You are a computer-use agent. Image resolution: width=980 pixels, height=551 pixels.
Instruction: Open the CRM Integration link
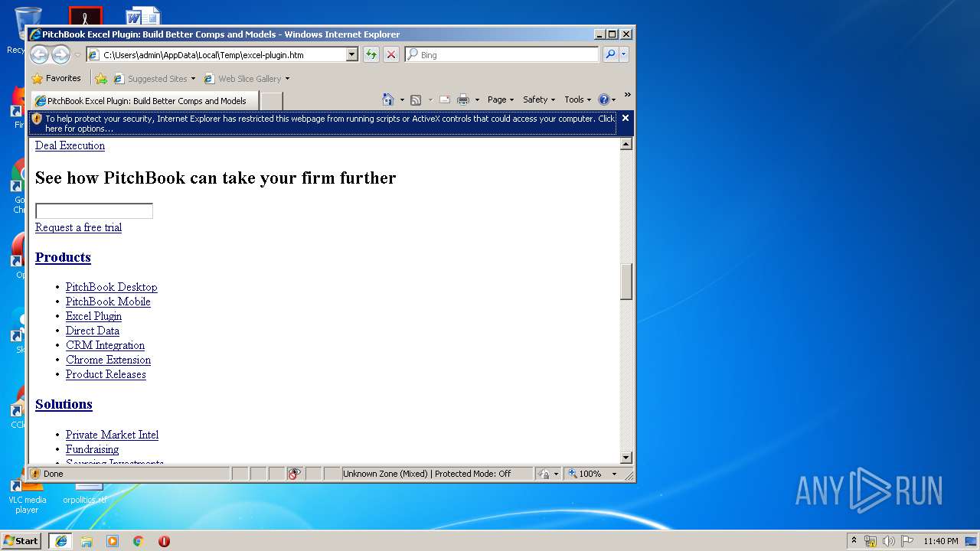coord(105,345)
